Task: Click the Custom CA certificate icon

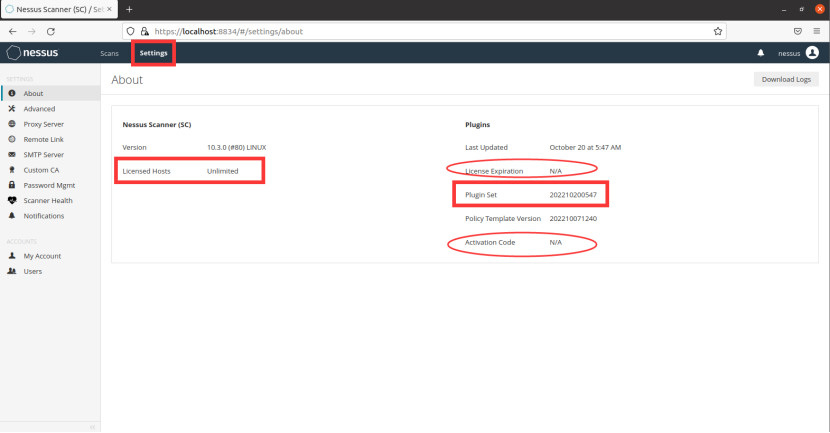Action: 12,170
